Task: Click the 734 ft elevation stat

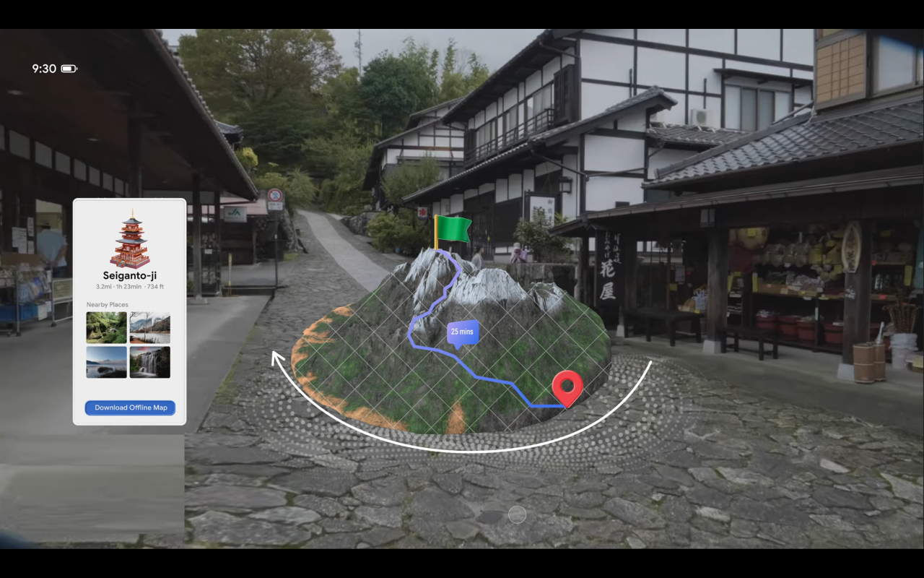Action: coord(154,287)
